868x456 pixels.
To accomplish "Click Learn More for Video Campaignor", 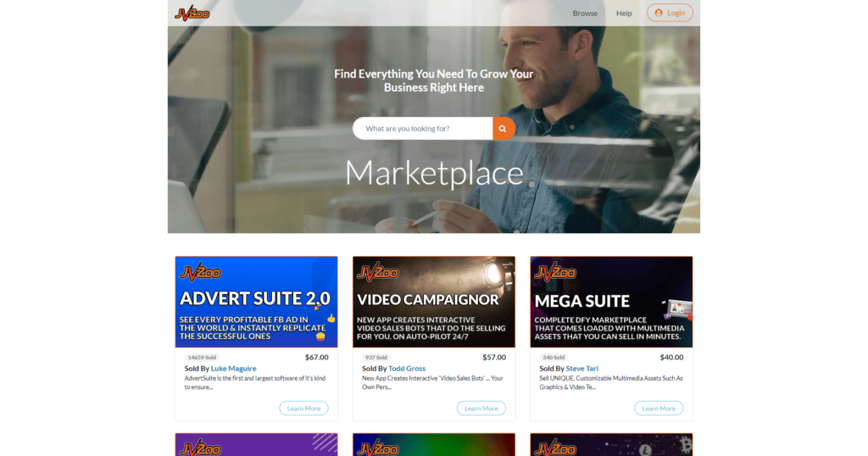I will (x=481, y=409).
